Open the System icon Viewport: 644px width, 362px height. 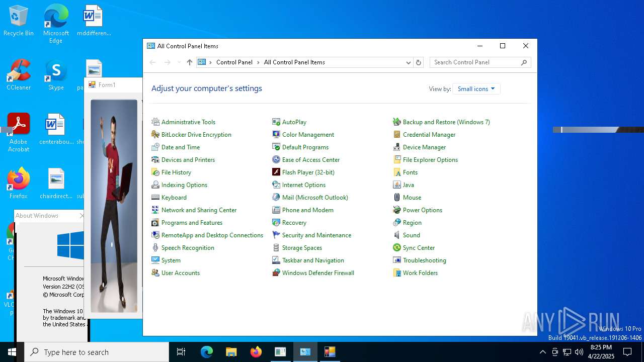click(x=155, y=260)
